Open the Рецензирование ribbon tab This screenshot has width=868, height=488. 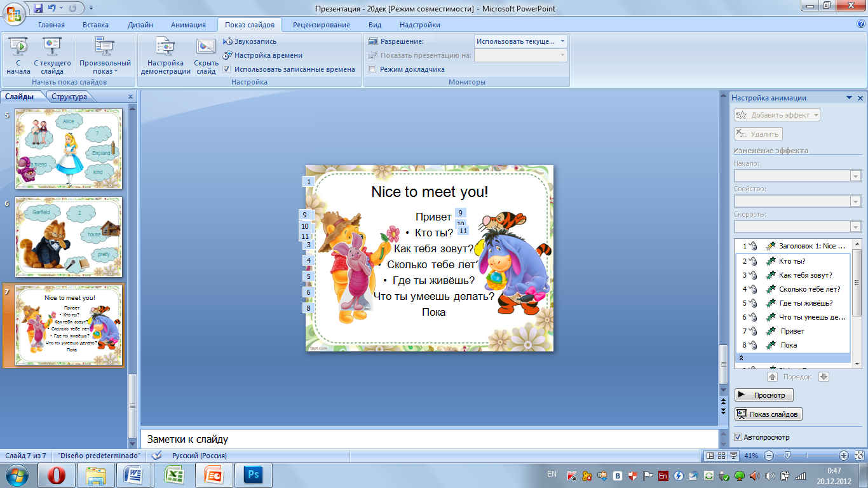tap(321, 25)
